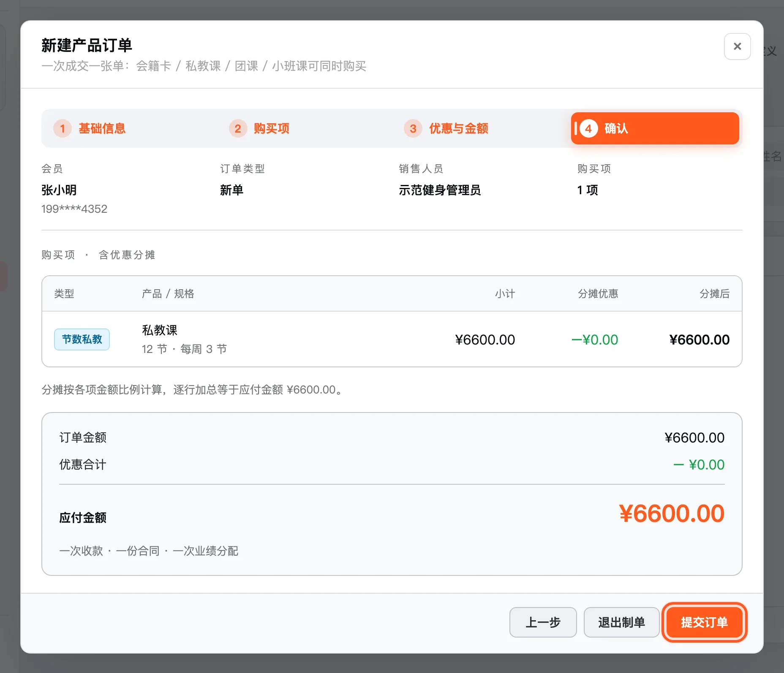Click member name 张小明
The height and width of the screenshot is (673, 784).
tap(59, 190)
